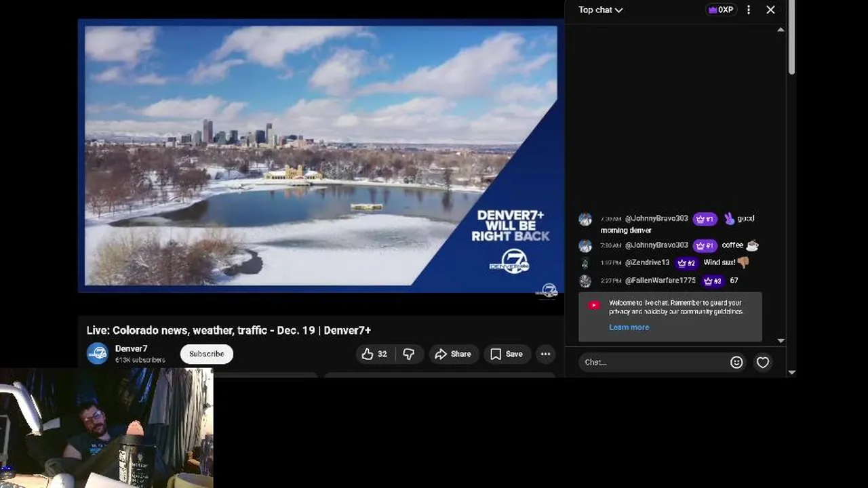Viewport: 868px width, 488px height.
Task: Click the chat scrollbar down arrow
Action: coord(781,341)
